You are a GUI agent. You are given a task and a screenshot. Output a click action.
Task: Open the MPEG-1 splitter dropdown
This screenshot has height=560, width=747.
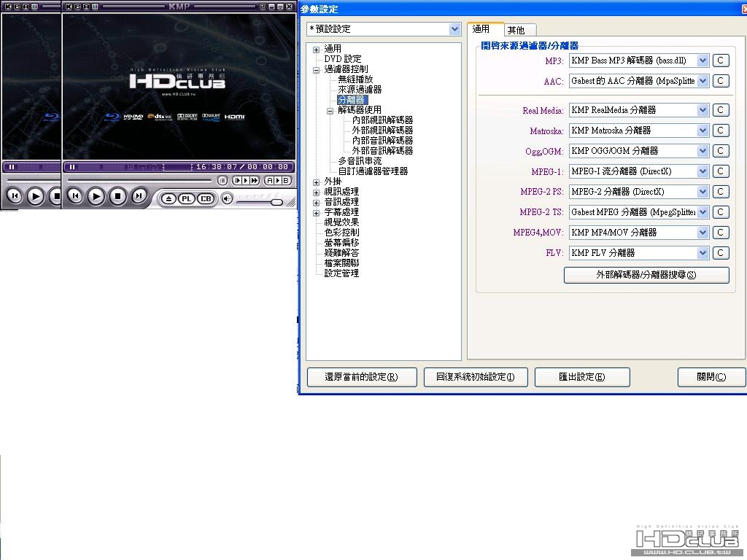point(703,171)
